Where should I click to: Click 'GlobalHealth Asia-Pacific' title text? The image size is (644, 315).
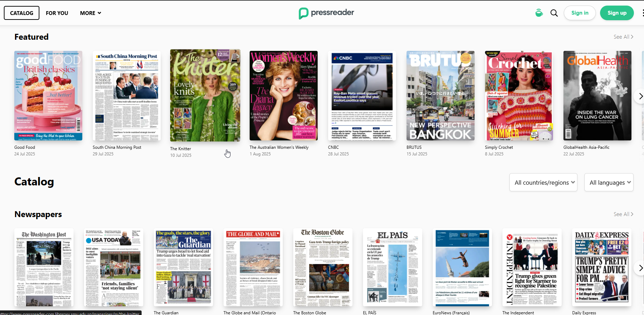(586, 147)
